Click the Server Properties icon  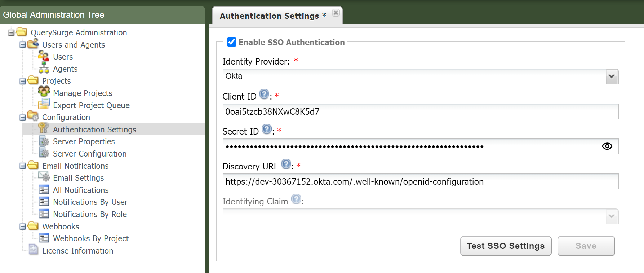(44, 141)
